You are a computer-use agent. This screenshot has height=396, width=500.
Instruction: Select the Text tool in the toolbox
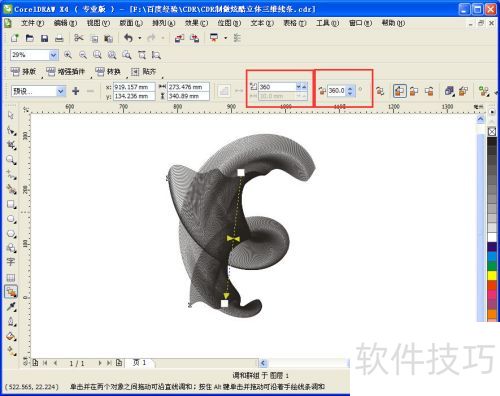pyautogui.click(x=11, y=262)
